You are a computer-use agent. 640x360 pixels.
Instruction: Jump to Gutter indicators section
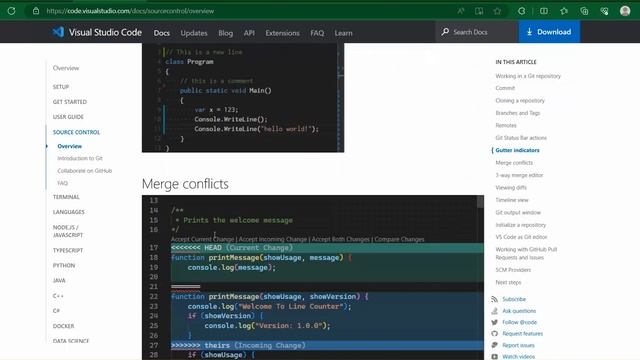[517, 150]
